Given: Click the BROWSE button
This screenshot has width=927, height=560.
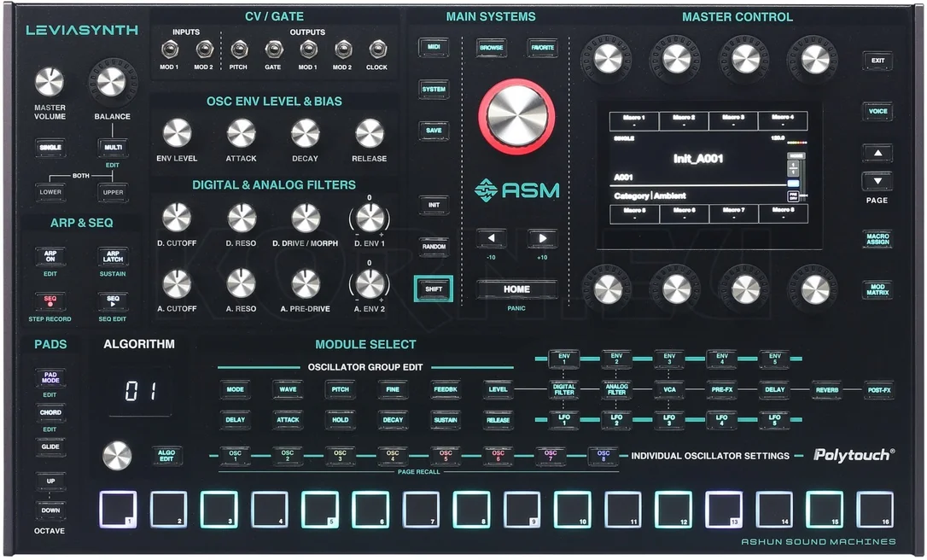Looking at the screenshot, I should [492, 48].
